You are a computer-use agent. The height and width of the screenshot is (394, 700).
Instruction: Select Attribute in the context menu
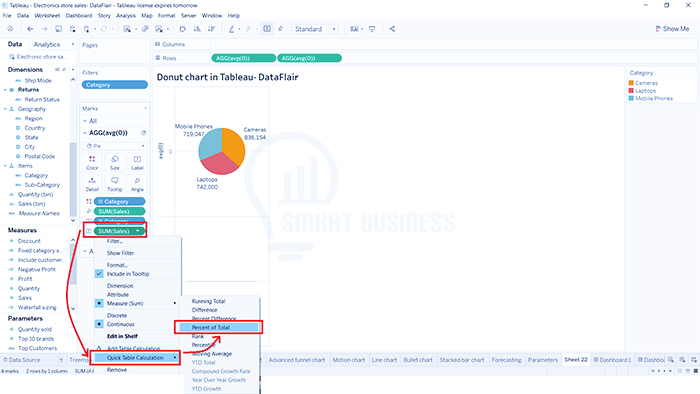pos(118,295)
